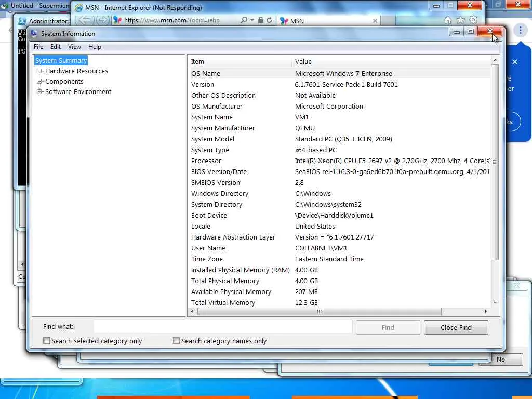Minimize the System Information window
The image size is (532, 399).
point(457,32)
